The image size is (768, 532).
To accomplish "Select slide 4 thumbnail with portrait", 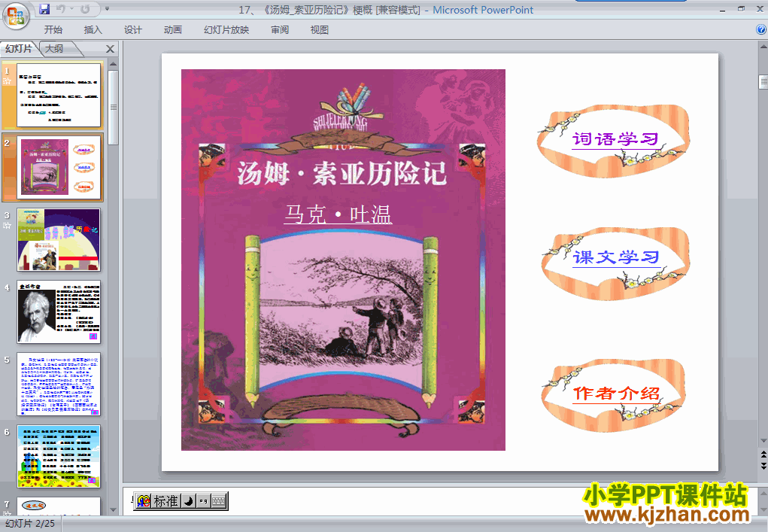I will tap(59, 312).
